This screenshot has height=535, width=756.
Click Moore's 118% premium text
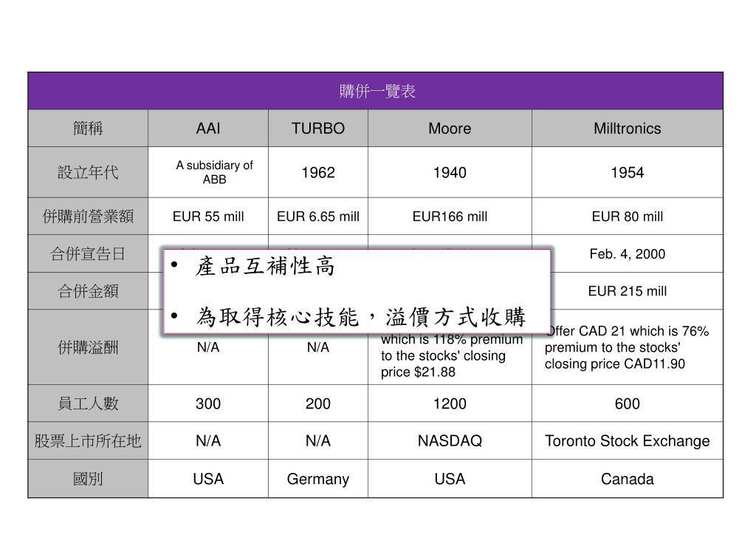coord(451,355)
